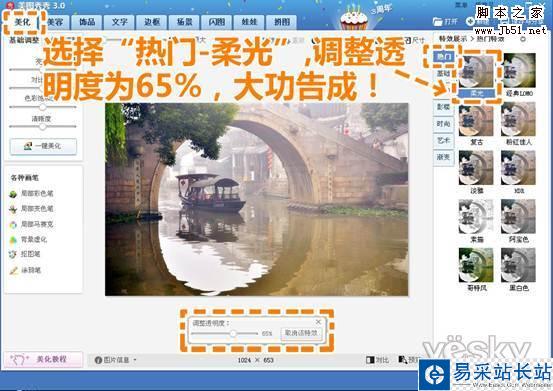Open the 饰品 tab
The height and width of the screenshot is (391, 553).
coord(87,22)
